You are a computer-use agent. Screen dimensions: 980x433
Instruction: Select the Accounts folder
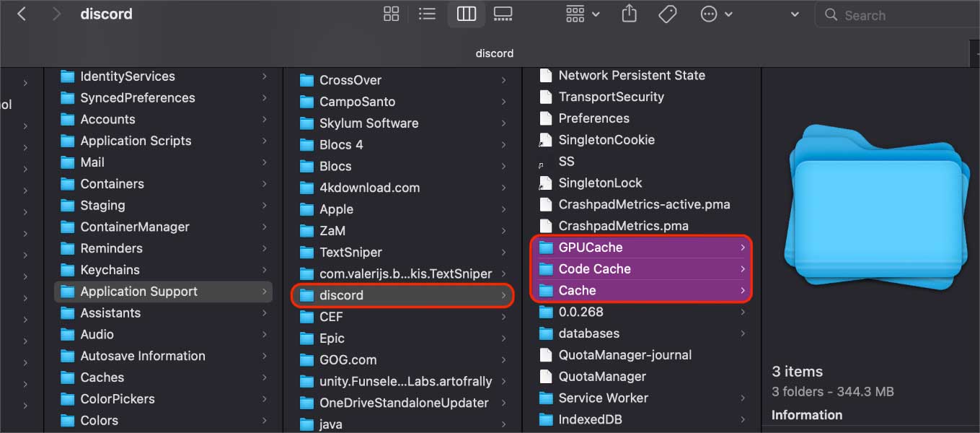163,120
